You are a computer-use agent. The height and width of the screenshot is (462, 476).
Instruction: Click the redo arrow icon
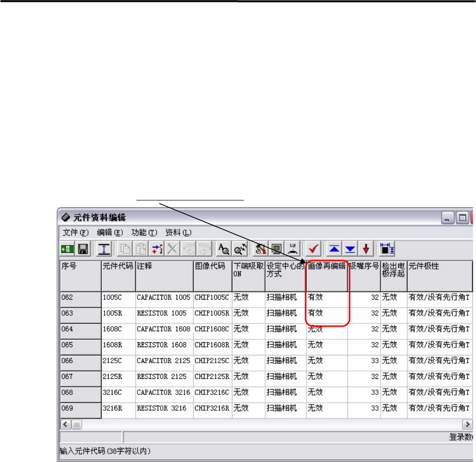pyautogui.click(x=204, y=249)
